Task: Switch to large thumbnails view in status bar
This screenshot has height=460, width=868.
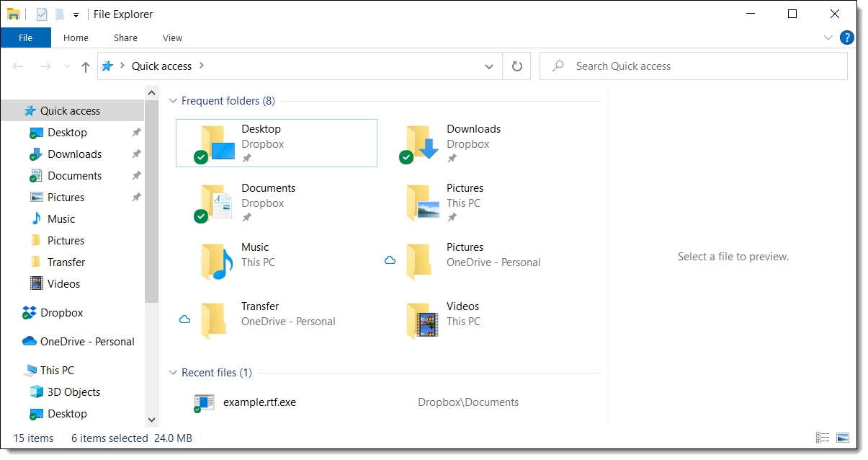Action: 841,438
